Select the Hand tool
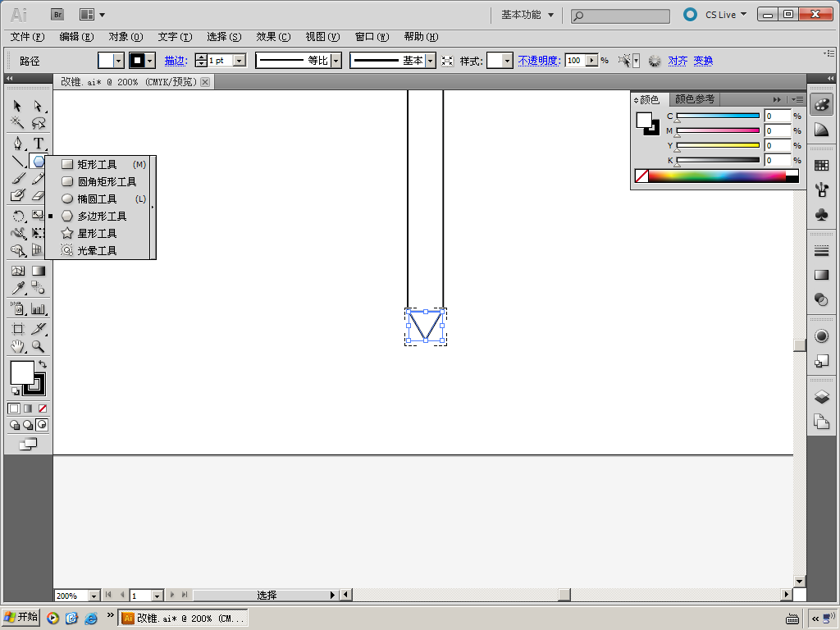The height and width of the screenshot is (630, 840). [18, 346]
